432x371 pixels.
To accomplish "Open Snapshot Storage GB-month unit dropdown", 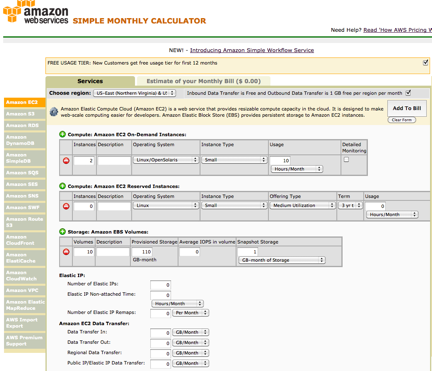I will [282, 260].
